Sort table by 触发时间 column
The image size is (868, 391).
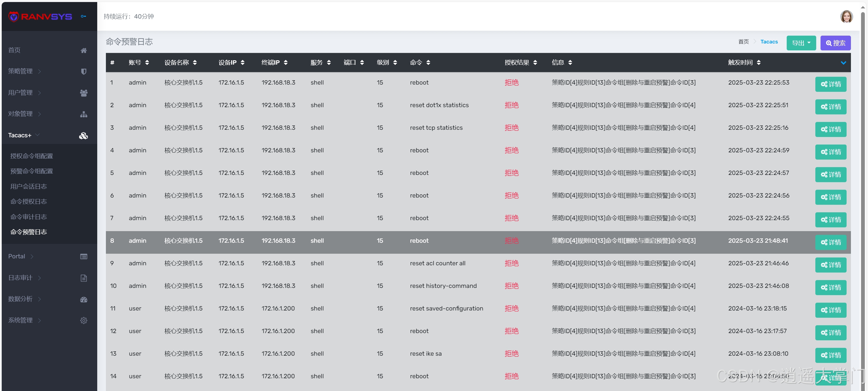click(x=759, y=62)
